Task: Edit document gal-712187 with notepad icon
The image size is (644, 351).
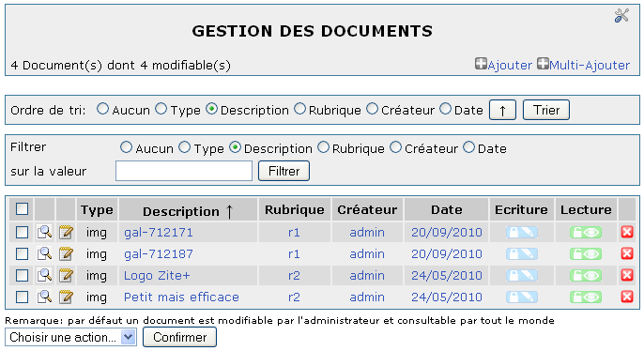Action: pyautogui.click(x=66, y=254)
